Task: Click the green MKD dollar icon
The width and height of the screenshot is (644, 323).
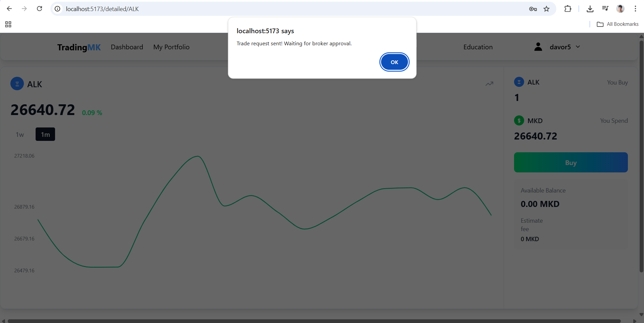Action: pos(519,120)
